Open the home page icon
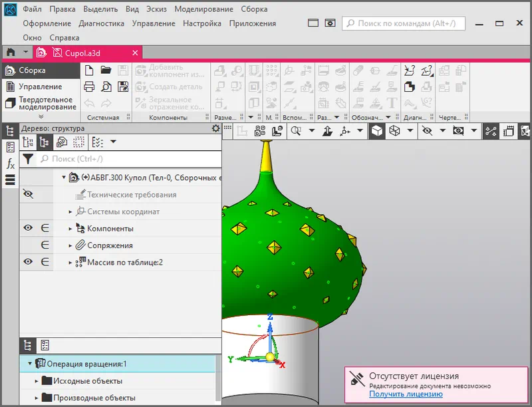 click(x=11, y=53)
